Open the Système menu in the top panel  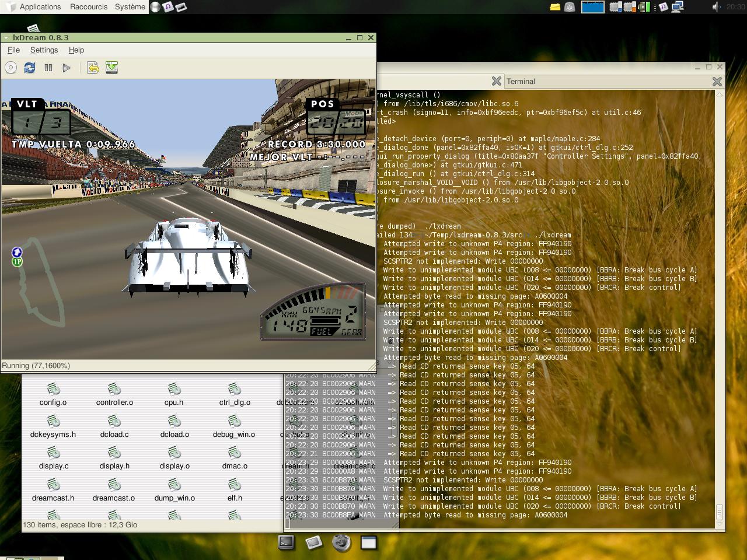tap(130, 7)
